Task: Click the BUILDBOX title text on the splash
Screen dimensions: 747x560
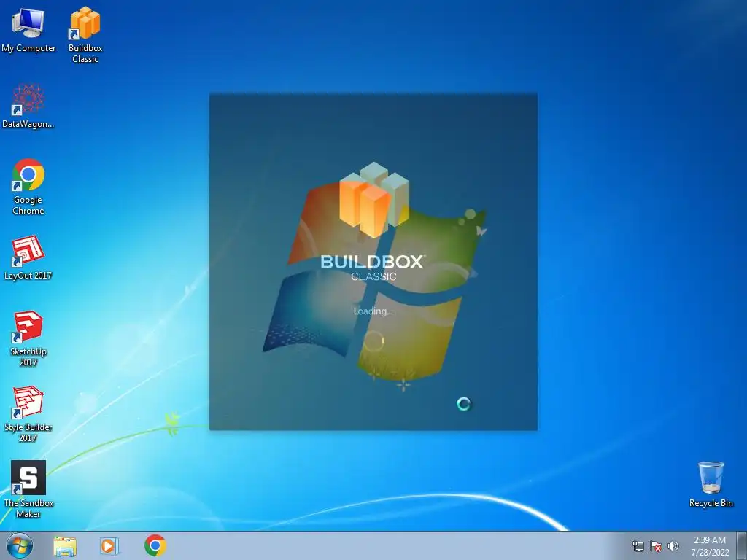Action: tap(373, 262)
